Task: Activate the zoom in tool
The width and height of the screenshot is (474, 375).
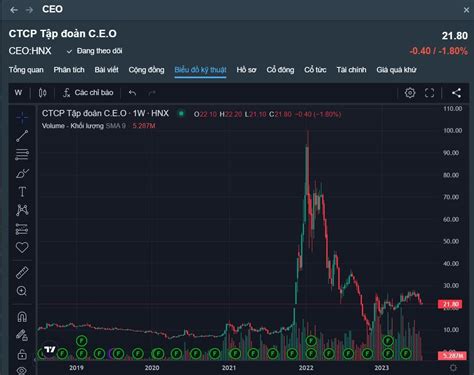Action: click(22, 291)
